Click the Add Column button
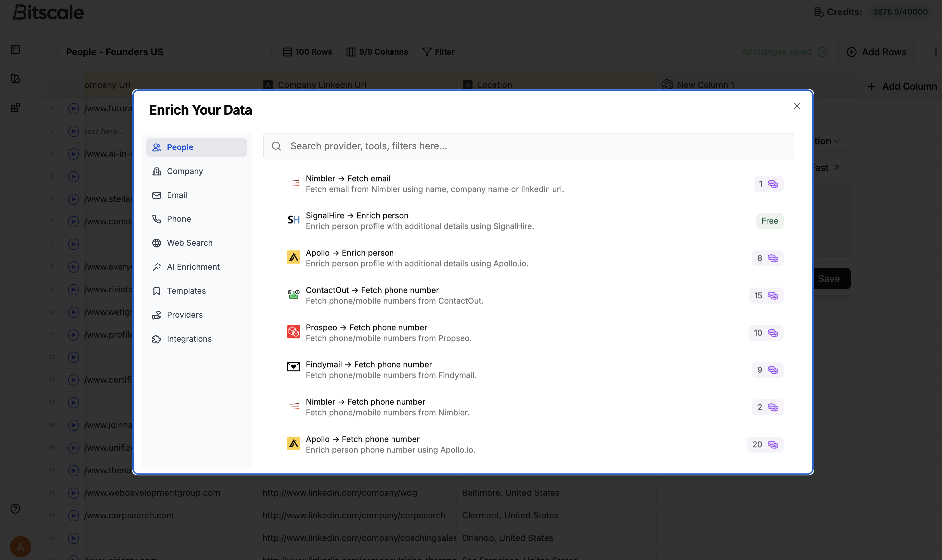Viewport: 942px width, 560px height. pos(902,86)
